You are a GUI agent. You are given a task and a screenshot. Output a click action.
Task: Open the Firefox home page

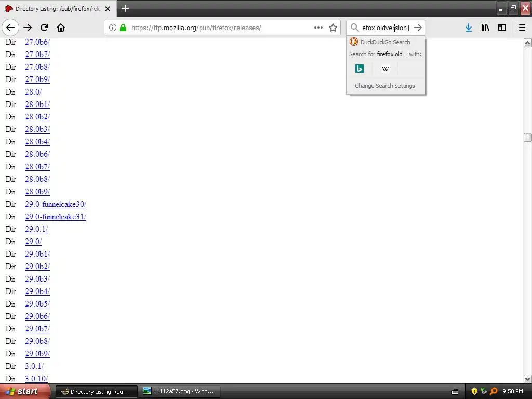click(x=61, y=28)
